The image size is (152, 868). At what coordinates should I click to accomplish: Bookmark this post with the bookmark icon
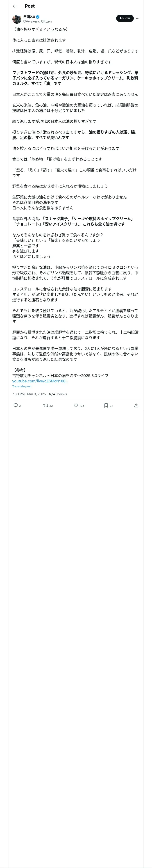point(106,405)
